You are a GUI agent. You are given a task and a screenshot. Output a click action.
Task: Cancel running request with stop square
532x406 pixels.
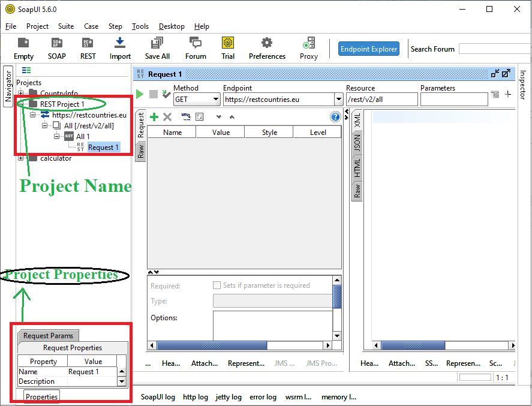point(154,94)
